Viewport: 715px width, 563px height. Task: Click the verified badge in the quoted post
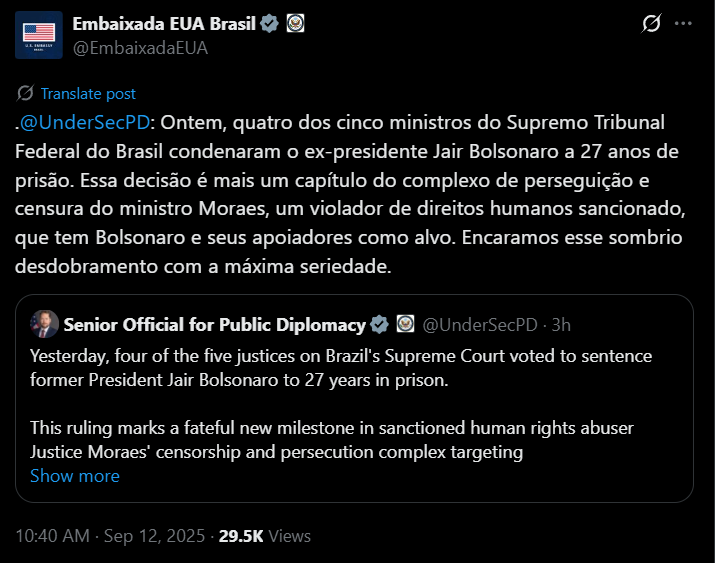(x=380, y=324)
